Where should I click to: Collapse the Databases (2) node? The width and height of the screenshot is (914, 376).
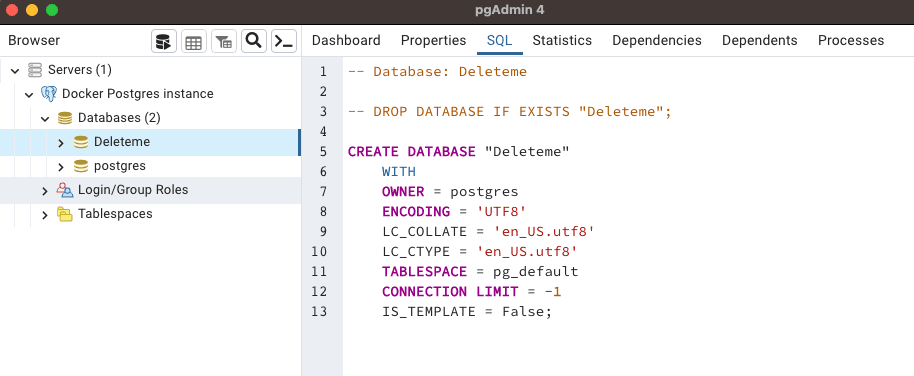[x=45, y=118]
